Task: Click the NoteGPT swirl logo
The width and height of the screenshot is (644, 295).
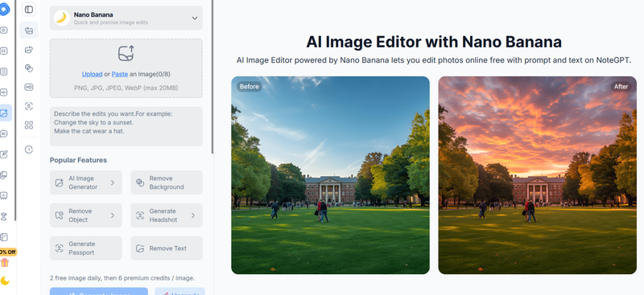Action: click(x=4, y=9)
